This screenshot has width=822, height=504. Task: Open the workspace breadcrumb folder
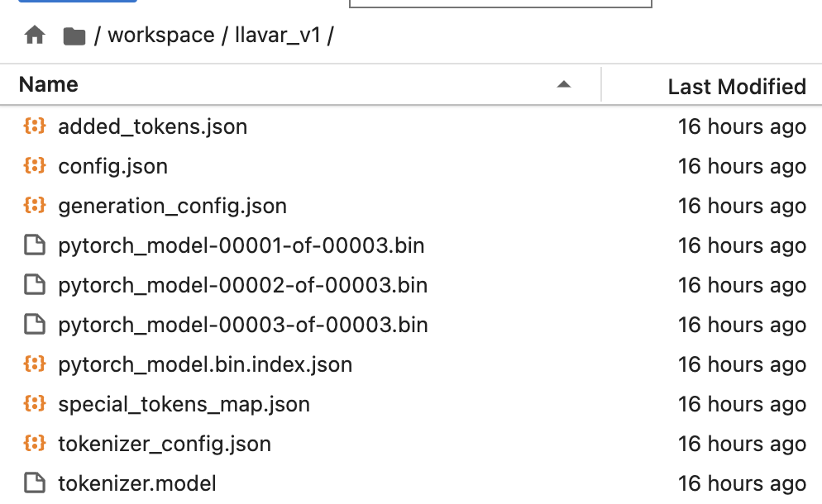[160, 36]
